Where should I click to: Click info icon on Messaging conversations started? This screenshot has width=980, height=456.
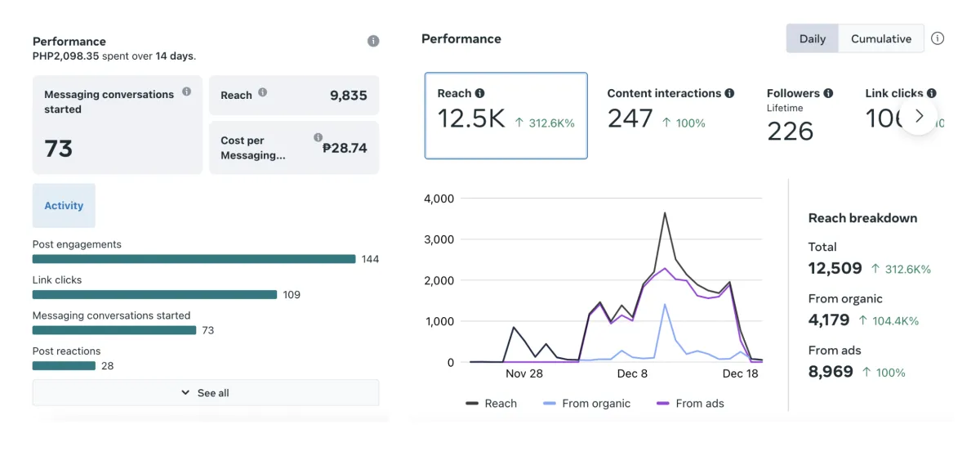pyautogui.click(x=187, y=92)
